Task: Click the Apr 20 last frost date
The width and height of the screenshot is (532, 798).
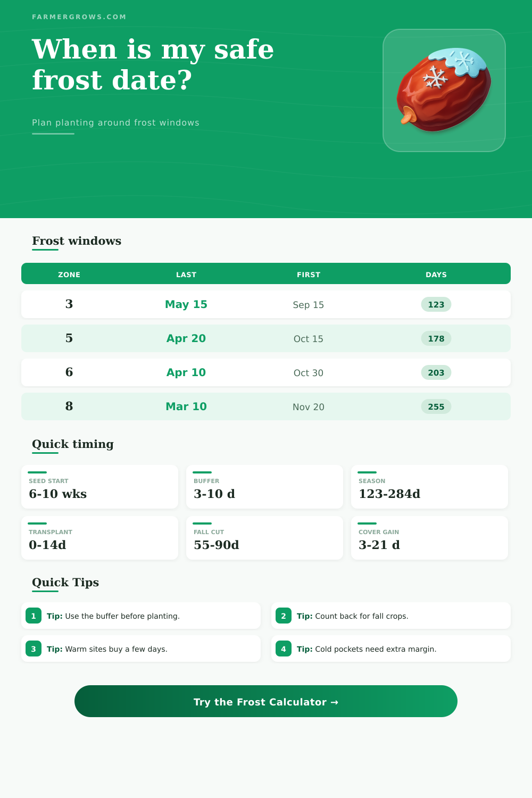Action: (186, 338)
